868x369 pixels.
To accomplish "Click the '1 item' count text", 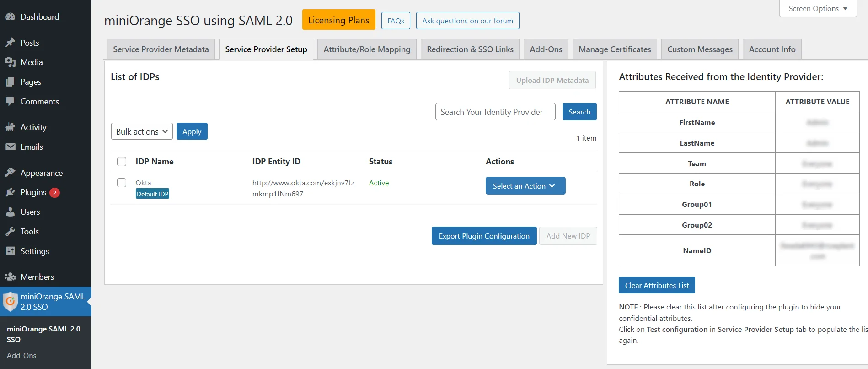I will point(586,138).
